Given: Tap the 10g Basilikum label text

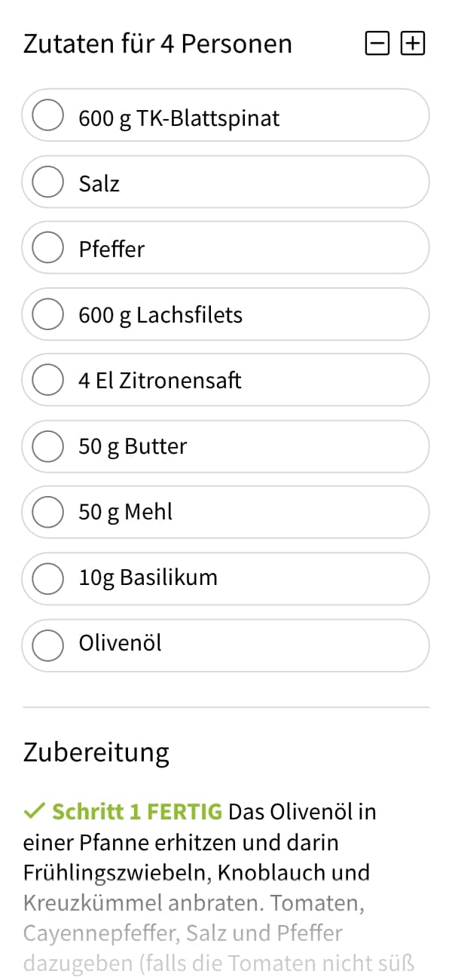Looking at the screenshot, I should pyautogui.click(x=148, y=578).
